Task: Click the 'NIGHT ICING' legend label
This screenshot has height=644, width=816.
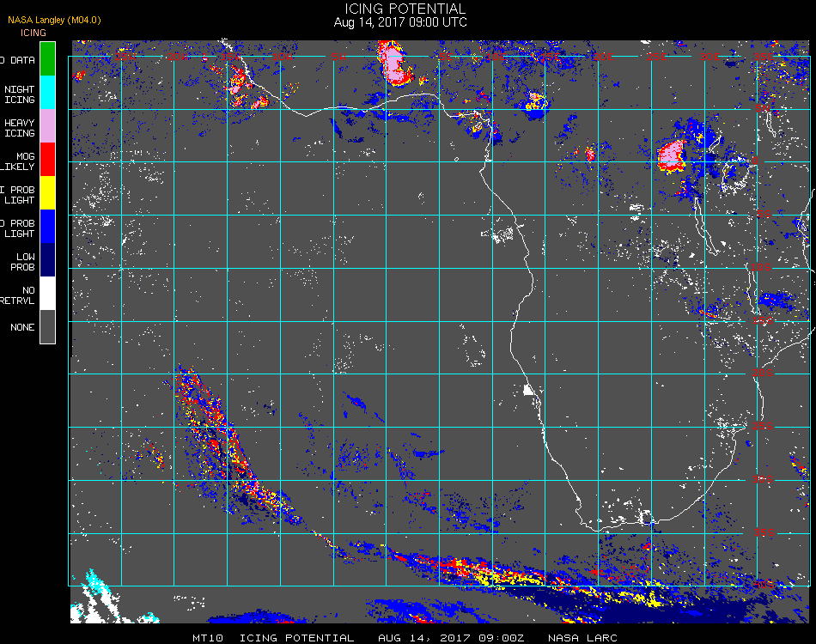Action: (x=20, y=94)
